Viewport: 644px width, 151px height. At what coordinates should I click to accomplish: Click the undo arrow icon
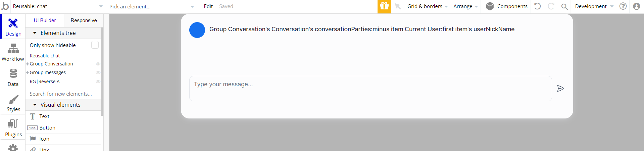(x=537, y=6)
